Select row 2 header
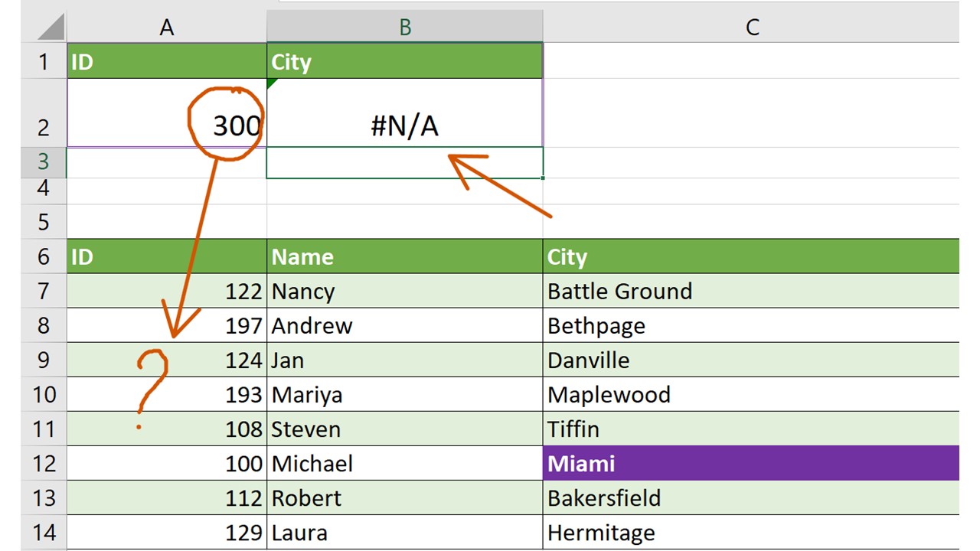The image size is (980, 551). [44, 112]
